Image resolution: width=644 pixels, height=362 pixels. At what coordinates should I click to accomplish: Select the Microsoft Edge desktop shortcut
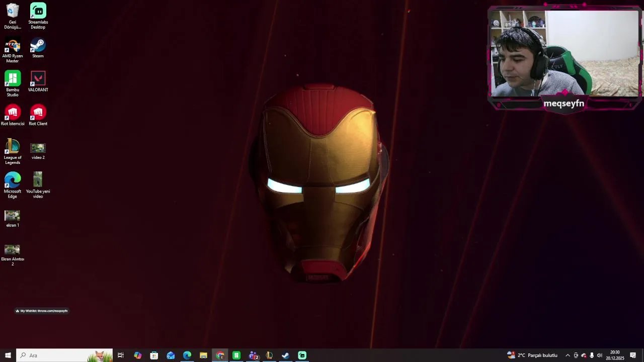(13, 186)
